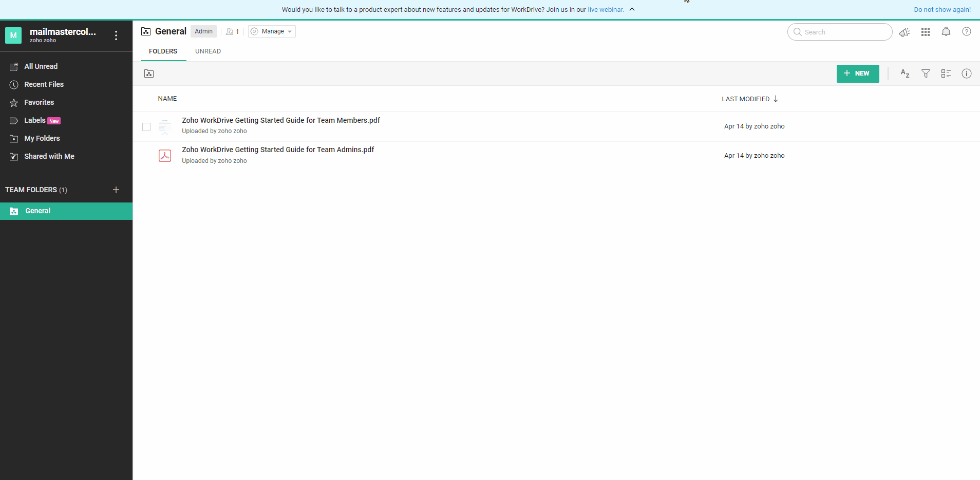Open Recent Files in the sidebar
Viewport: 980px width, 480px height.
click(x=44, y=84)
